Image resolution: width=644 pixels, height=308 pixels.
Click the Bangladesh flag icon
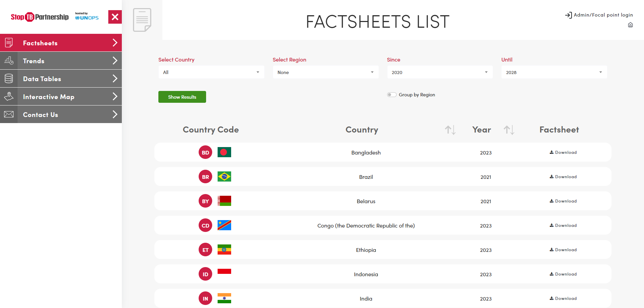(224, 152)
